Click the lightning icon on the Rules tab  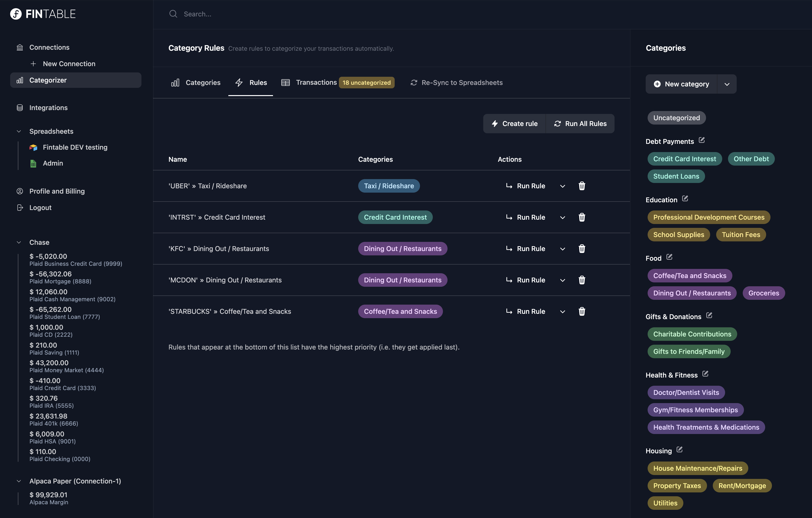239,83
